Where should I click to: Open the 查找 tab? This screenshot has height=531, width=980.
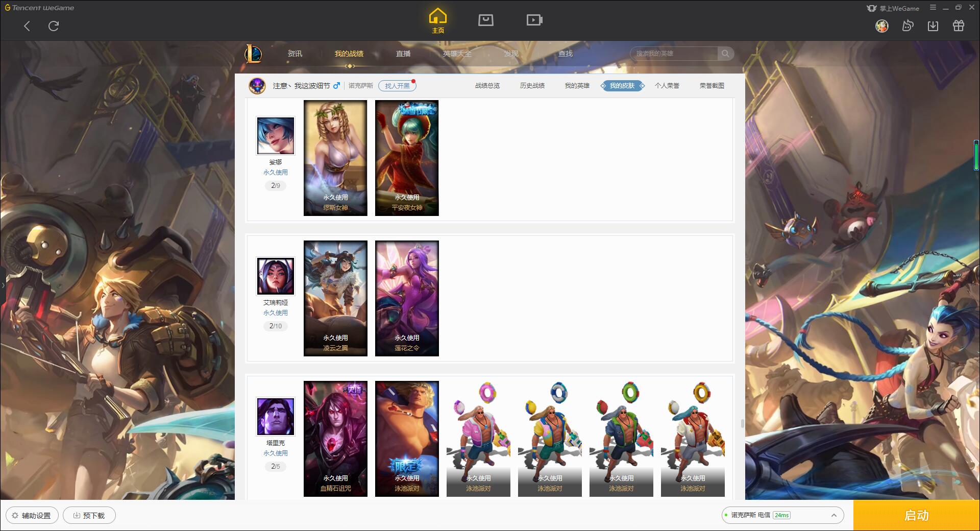click(566, 54)
